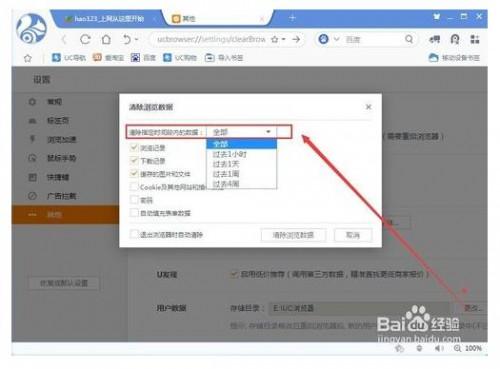Open the 爱淘宝 bookmark

108,58
